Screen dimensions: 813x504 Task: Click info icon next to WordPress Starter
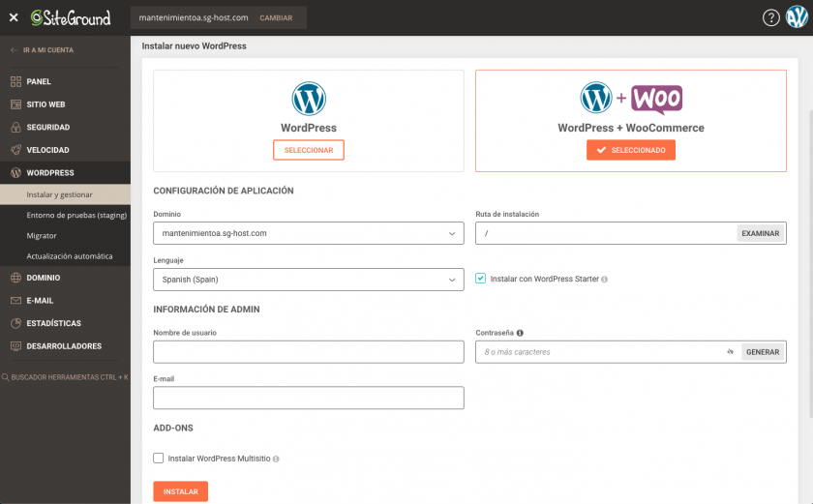pos(605,280)
